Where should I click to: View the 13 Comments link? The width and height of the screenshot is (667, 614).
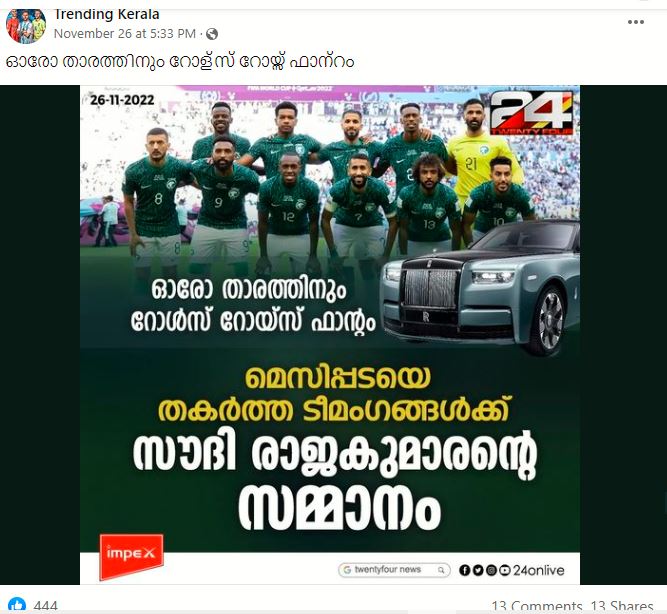coord(536,606)
